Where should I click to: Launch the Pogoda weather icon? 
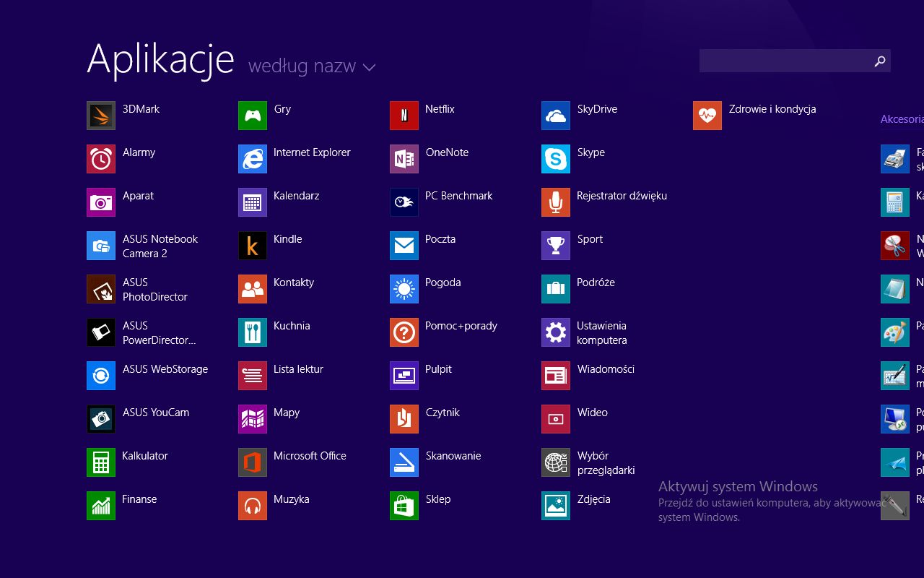[x=404, y=289]
